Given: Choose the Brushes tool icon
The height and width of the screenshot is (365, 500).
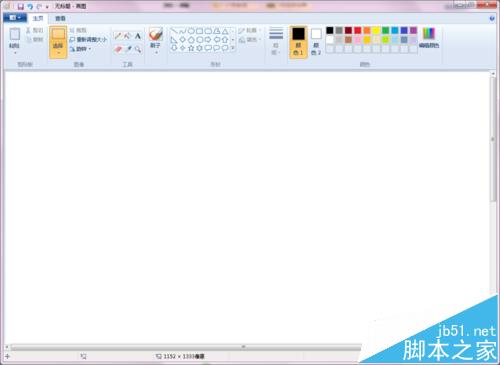Looking at the screenshot, I should [x=156, y=34].
